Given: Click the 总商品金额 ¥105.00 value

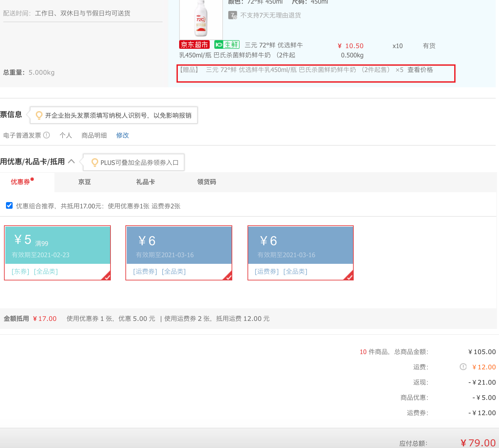Looking at the screenshot, I should tap(482, 352).
